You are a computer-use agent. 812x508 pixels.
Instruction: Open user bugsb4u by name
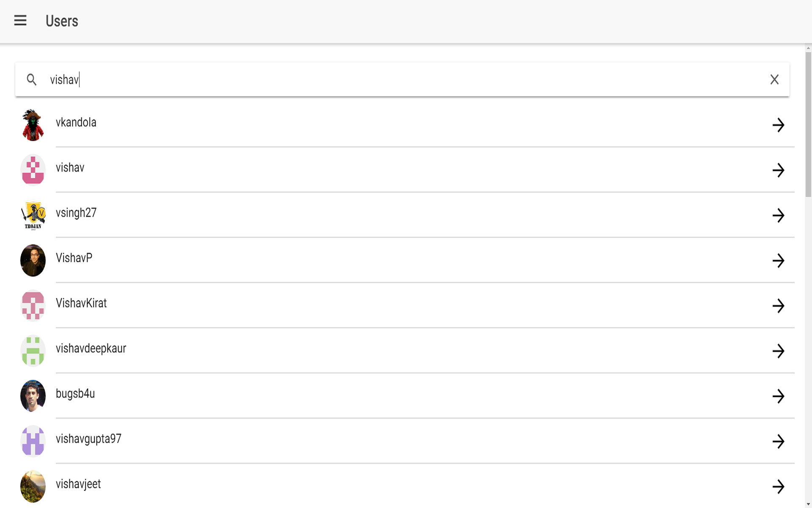coord(75,394)
